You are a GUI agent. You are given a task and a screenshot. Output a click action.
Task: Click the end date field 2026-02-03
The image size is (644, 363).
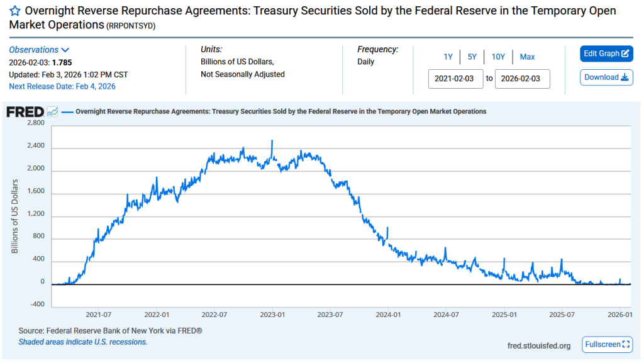[x=522, y=79]
